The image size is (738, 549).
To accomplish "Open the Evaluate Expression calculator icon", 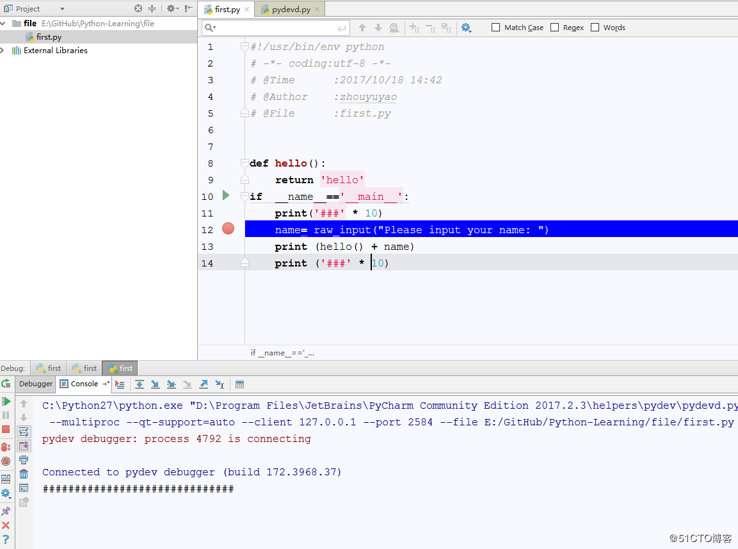I will click(240, 384).
